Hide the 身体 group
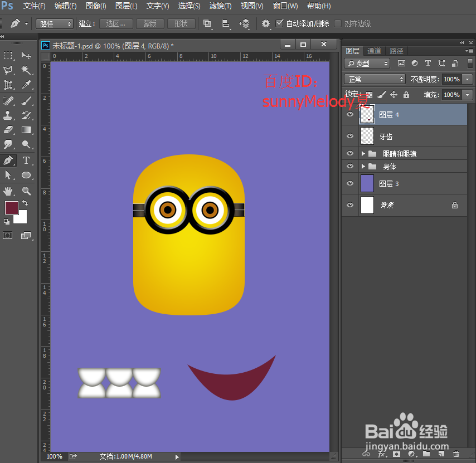The image size is (476, 463). [350, 166]
